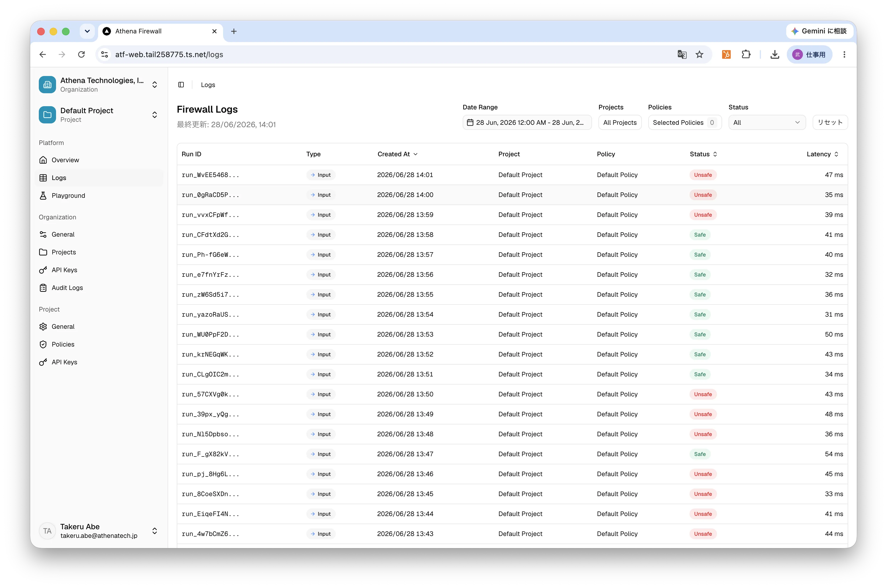Click the リセット reset button
Image resolution: width=887 pixels, height=588 pixels.
pyautogui.click(x=830, y=123)
